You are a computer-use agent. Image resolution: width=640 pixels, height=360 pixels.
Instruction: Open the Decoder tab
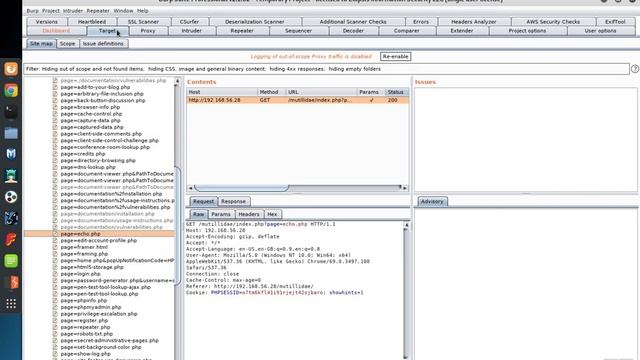coord(353,31)
